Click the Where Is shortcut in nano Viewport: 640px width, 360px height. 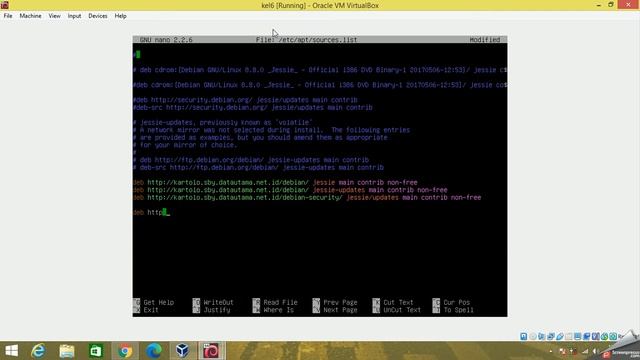click(273, 310)
